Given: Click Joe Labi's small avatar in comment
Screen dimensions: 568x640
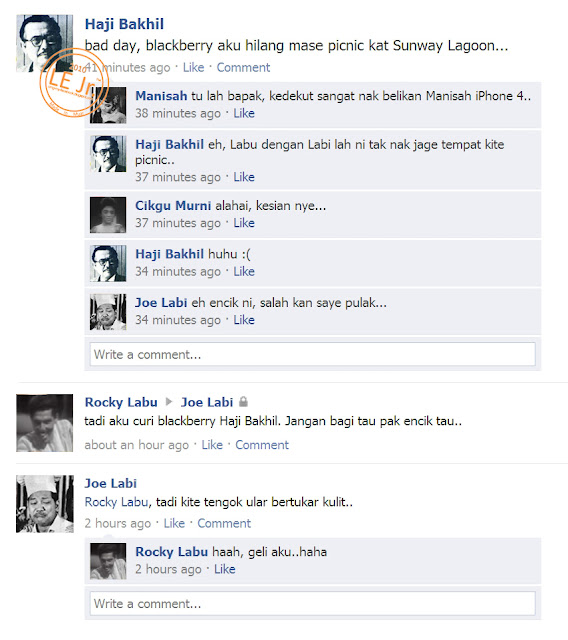Looking at the screenshot, I should pos(108,312).
